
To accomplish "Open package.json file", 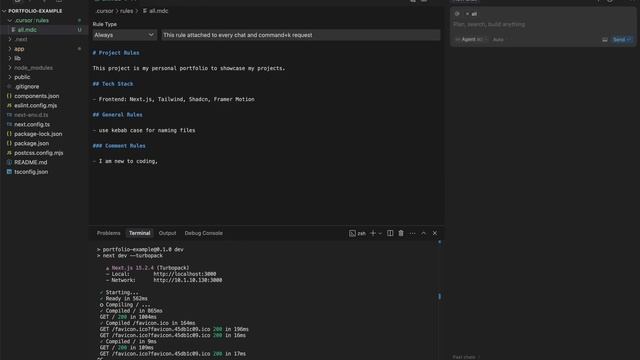I will point(31,143).
